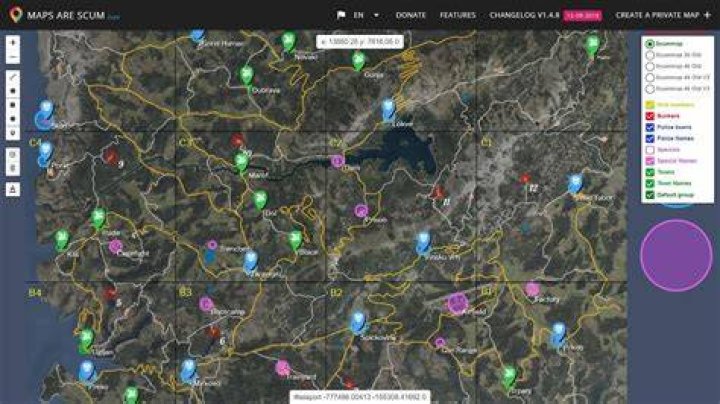Select the Scummap base layer radio
Screen dimensions: 720x404
click(x=649, y=44)
